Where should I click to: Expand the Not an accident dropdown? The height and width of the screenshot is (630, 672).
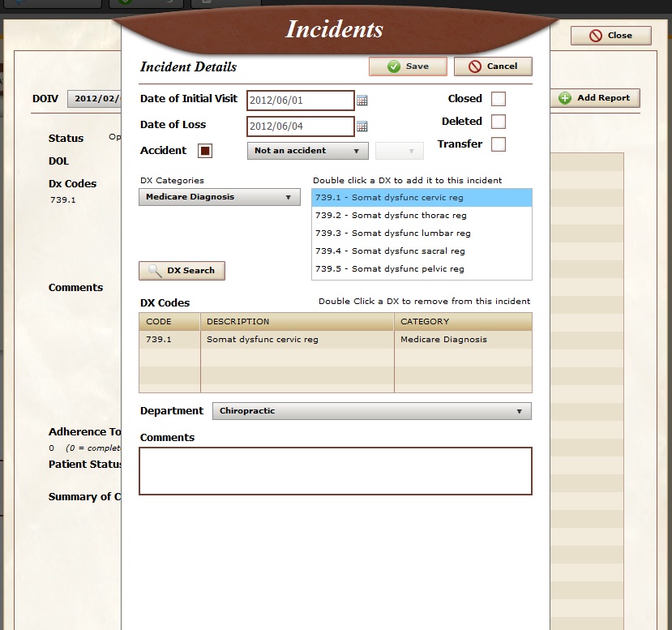(x=307, y=151)
